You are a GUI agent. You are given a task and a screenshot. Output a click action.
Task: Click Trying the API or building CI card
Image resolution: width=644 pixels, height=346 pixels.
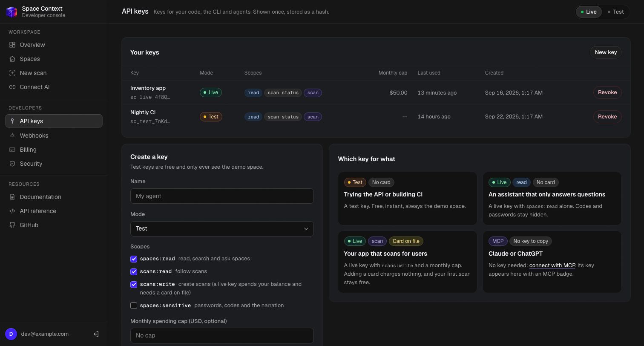[x=408, y=199]
